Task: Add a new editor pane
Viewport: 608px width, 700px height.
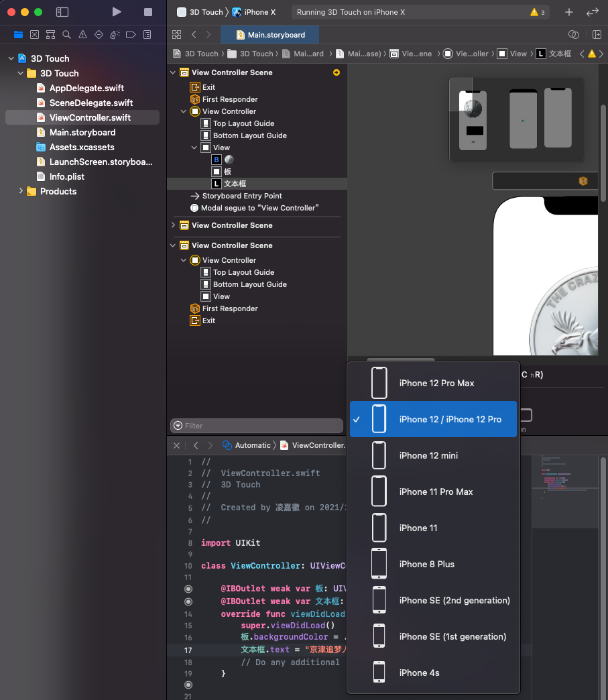Action: (x=597, y=34)
